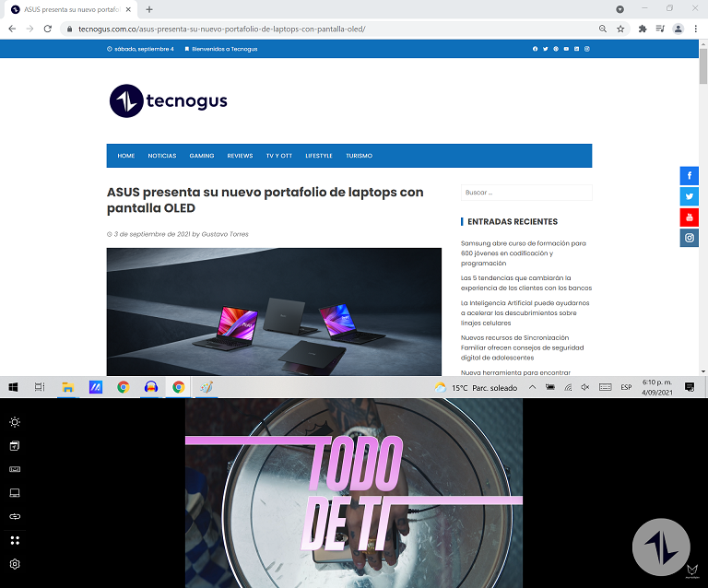Open Facebook icon in top blue bar
The width and height of the screenshot is (708, 588).
coord(535,49)
